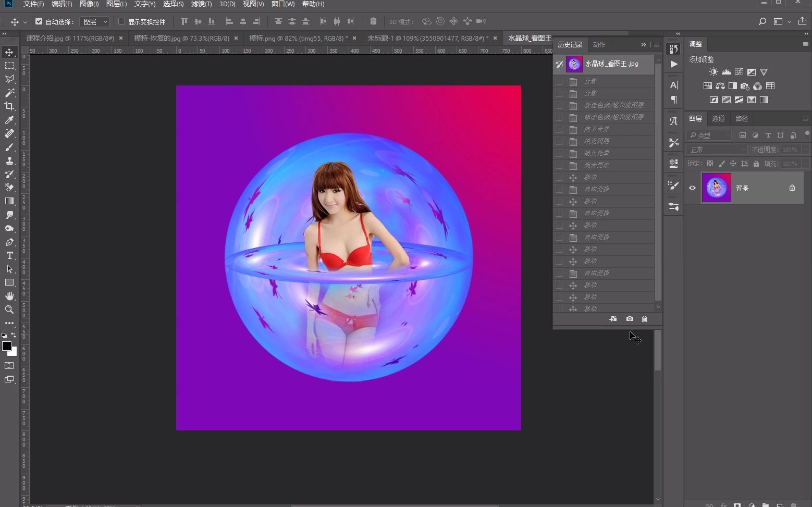Image resolution: width=812 pixels, height=507 pixels.
Task: Open the blend mode dropdown showing 正常
Action: tap(717, 150)
